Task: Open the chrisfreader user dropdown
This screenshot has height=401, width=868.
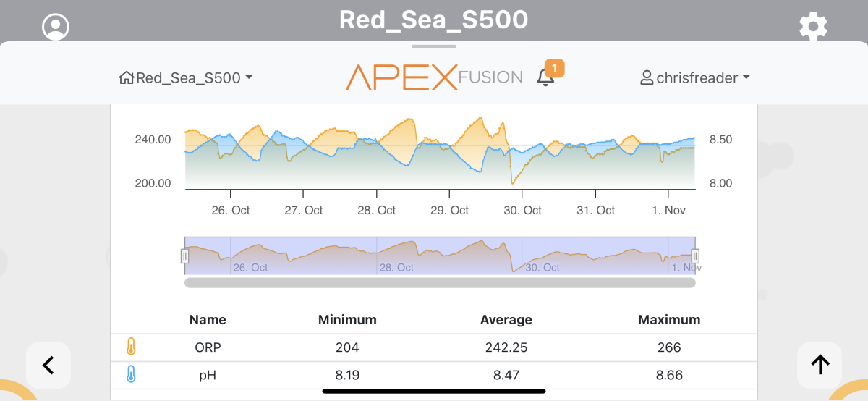Action: pyautogui.click(x=695, y=77)
